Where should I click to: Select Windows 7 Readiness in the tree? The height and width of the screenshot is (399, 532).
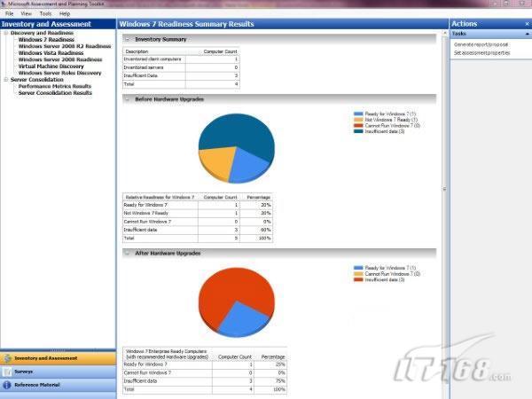(x=46, y=40)
